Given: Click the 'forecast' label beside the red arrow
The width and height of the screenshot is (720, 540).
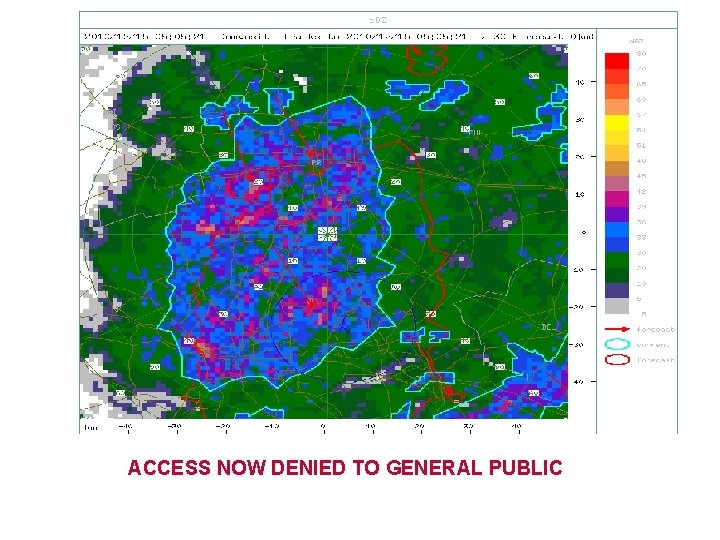Looking at the screenshot, I should tap(655, 329).
